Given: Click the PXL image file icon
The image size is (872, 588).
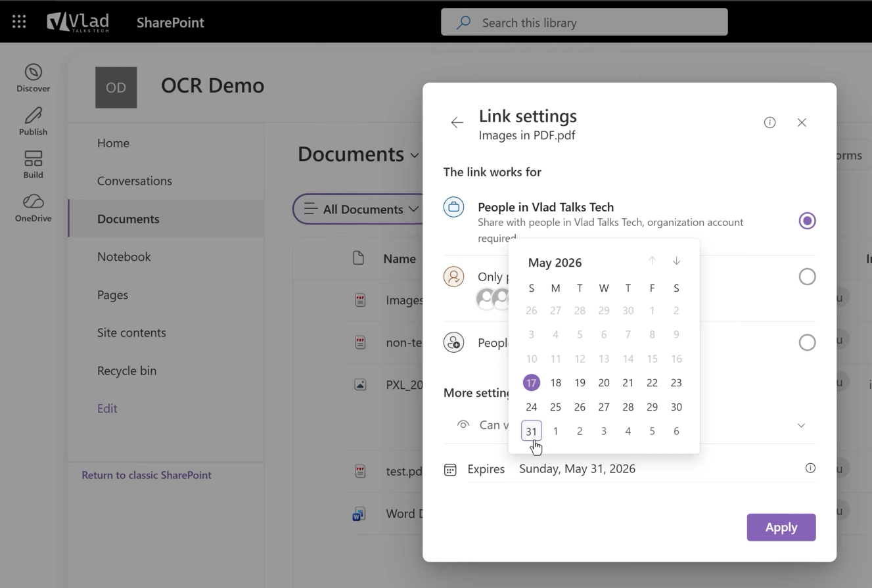Looking at the screenshot, I should [x=360, y=384].
